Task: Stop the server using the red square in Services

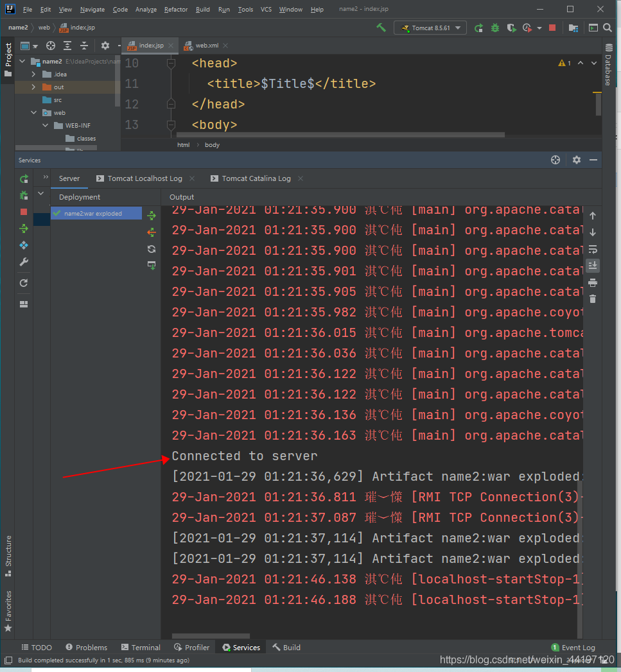Action: (24, 212)
